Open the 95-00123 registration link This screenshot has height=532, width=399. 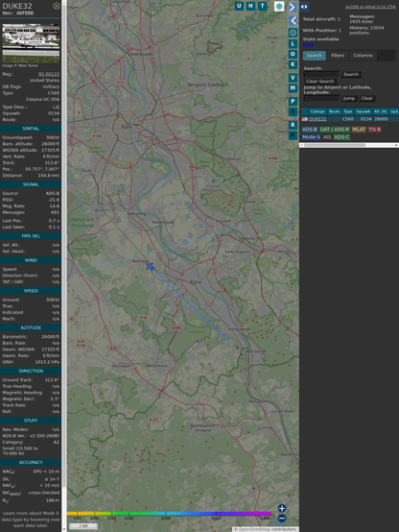(49, 74)
